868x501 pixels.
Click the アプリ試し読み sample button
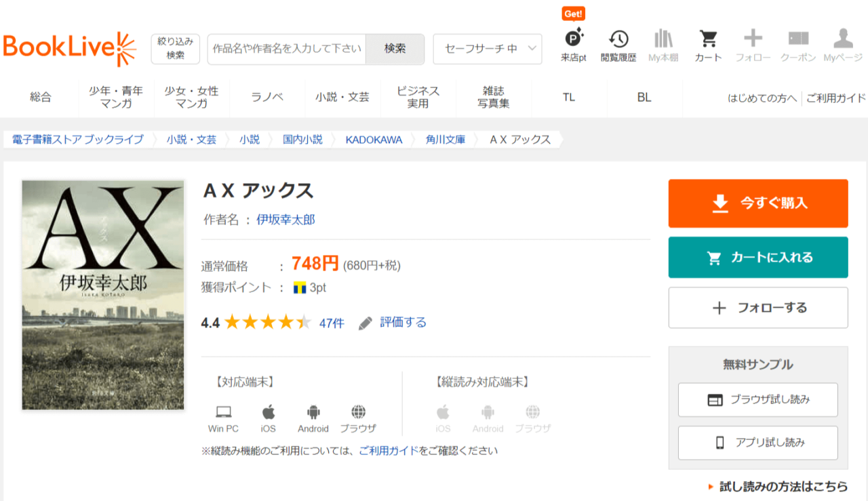[758, 443]
